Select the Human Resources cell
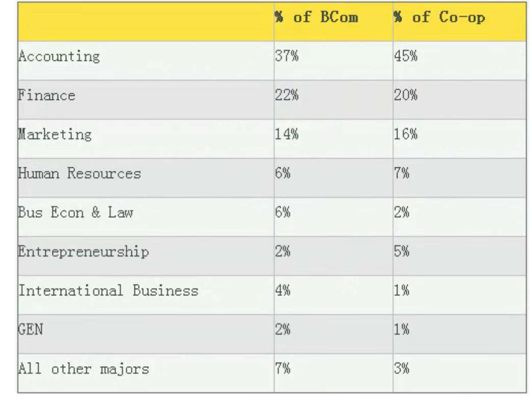 79,173
